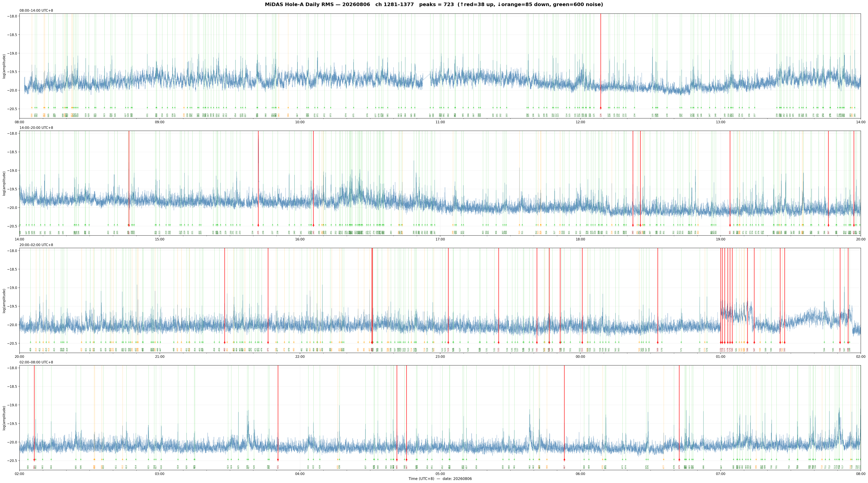Click the 06:00 time tick label
This screenshot has width=868, height=483.
(x=580, y=474)
